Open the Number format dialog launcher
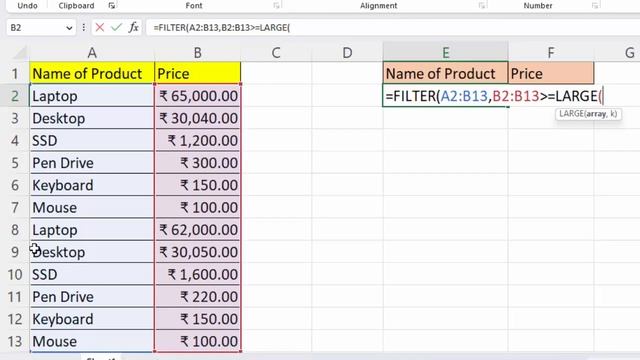 [x=595, y=5]
